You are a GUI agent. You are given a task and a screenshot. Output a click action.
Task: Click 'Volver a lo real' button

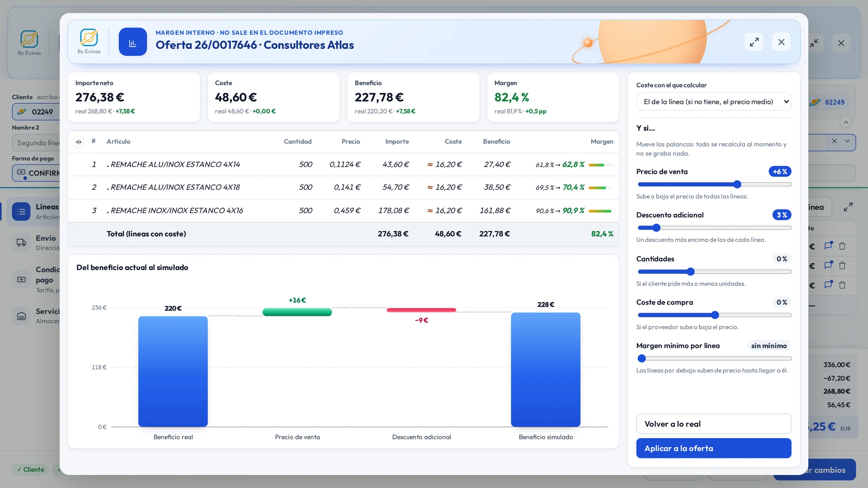click(714, 424)
